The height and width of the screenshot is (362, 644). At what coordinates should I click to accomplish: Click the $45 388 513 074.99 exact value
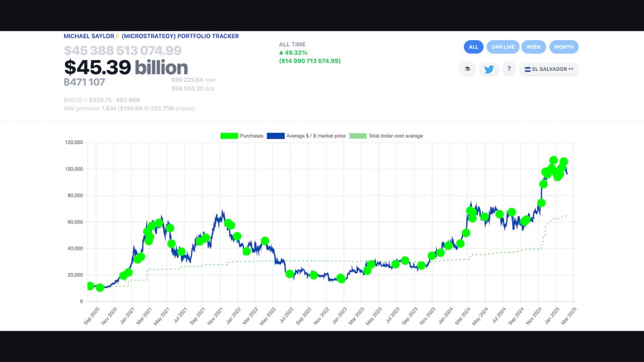coord(123,51)
